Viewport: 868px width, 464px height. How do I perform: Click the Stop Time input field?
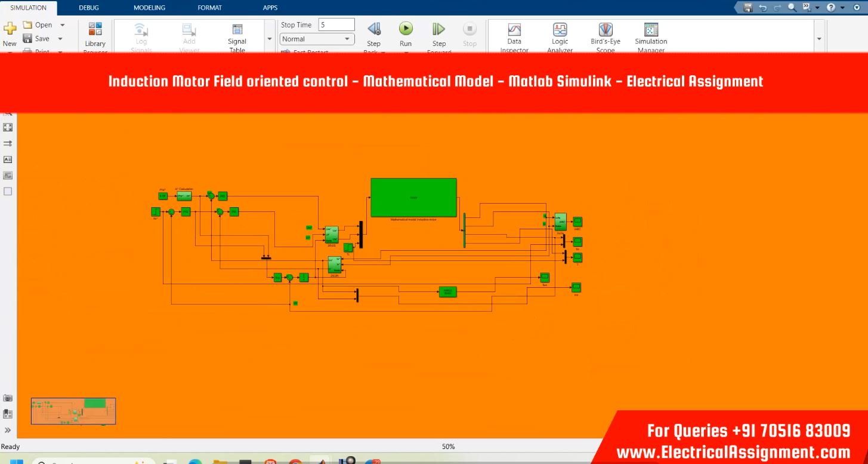click(x=336, y=24)
